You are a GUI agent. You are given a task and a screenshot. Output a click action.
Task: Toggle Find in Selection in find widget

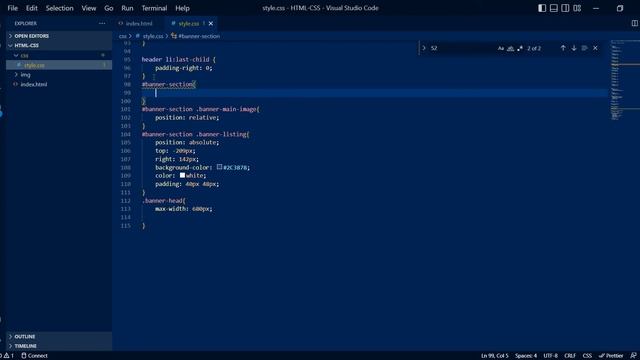click(584, 48)
